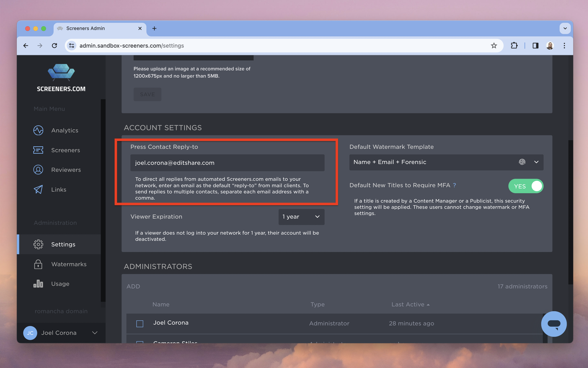The height and width of the screenshot is (368, 588).
Task: Open the blue chat support bubble
Action: click(554, 324)
